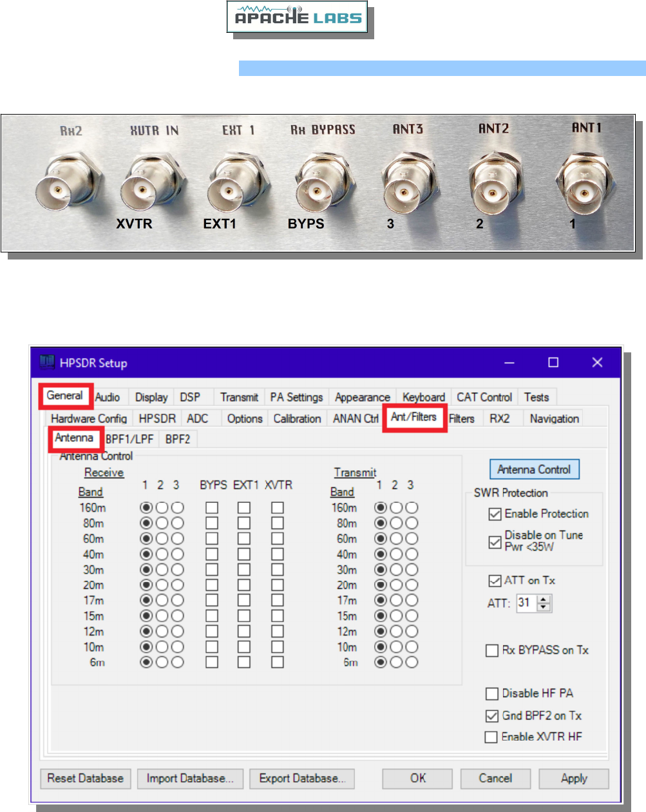
Task: Open the ADC sub-tab
Action: [197, 419]
